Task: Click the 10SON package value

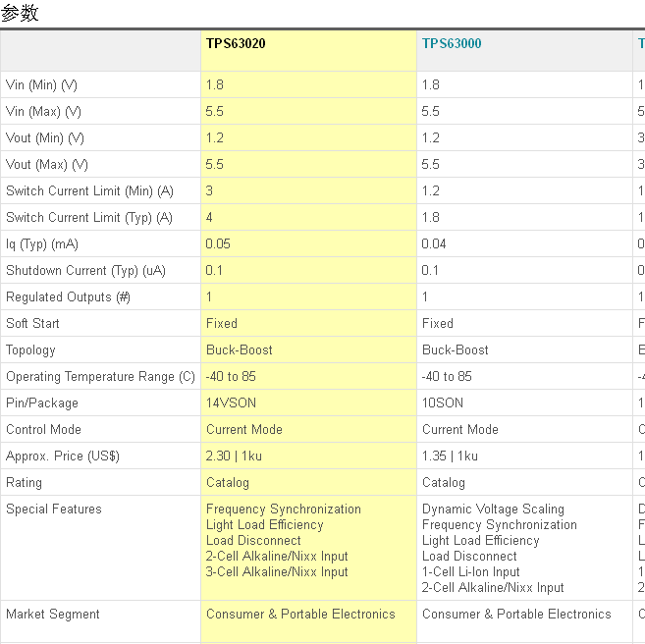Action: pyautogui.click(x=443, y=403)
